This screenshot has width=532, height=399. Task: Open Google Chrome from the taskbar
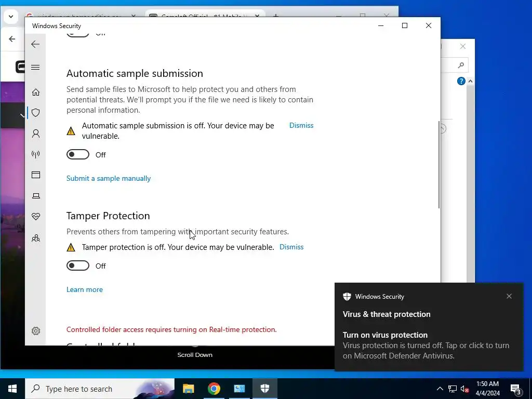tap(214, 389)
